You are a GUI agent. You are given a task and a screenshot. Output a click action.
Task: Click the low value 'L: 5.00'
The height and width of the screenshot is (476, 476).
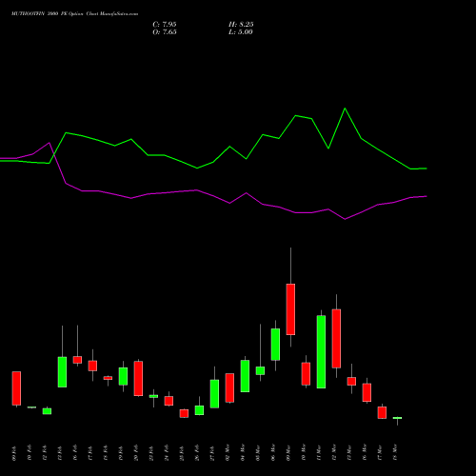[x=241, y=32]
